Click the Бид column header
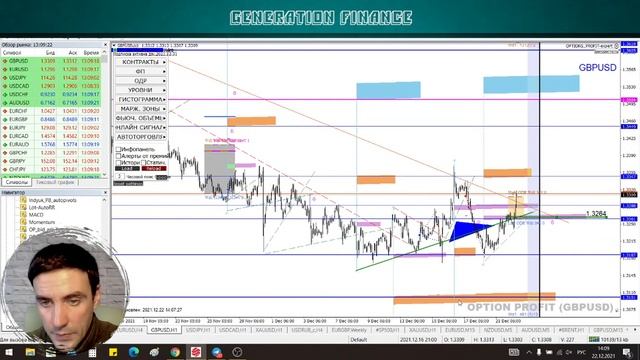The height and width of the screenshot is (360, 640). 50,53
